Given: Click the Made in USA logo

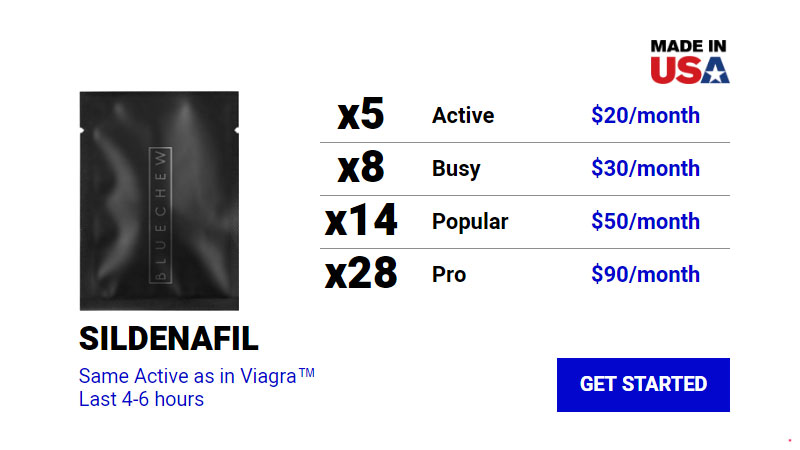Looking at the screenshot, I should click(690, 61).
